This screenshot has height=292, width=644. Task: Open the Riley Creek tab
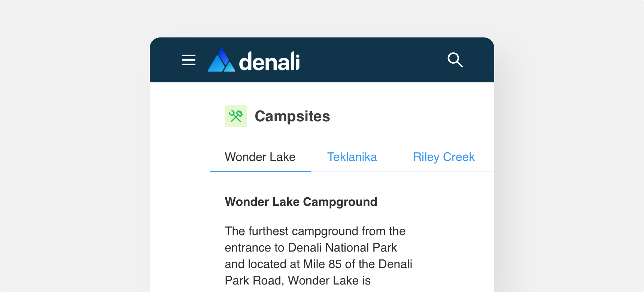click(444, 157)
